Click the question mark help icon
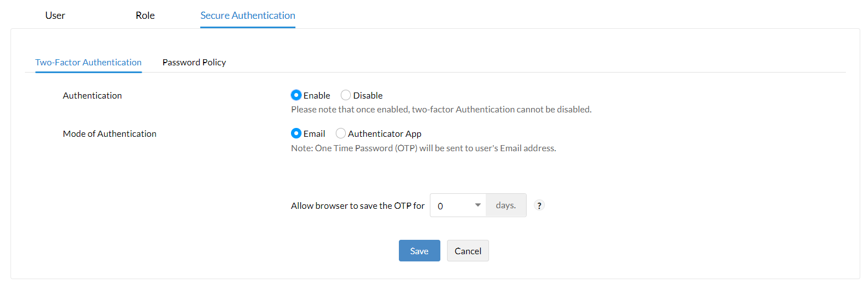This screenshot has height=288, width=868. [x=539, y=205]
